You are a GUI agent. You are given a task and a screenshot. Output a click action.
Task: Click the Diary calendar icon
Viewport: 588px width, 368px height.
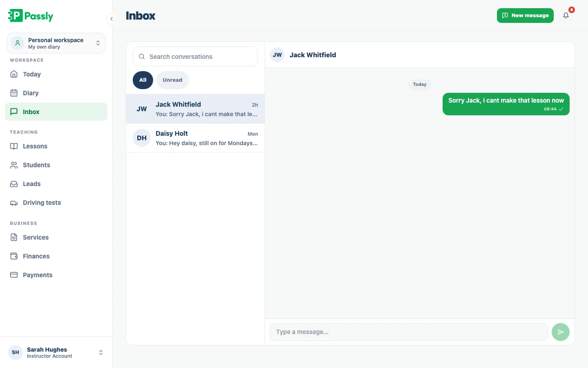[14, 93]
